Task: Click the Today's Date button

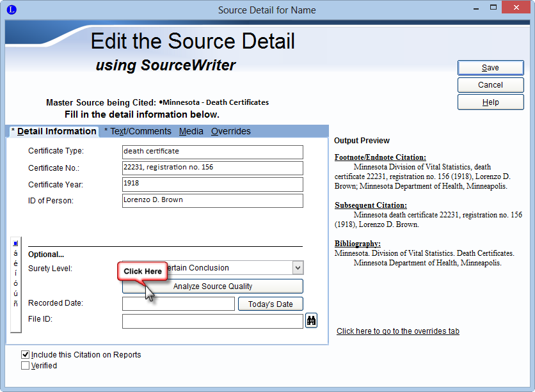Action: pos(270,304)
